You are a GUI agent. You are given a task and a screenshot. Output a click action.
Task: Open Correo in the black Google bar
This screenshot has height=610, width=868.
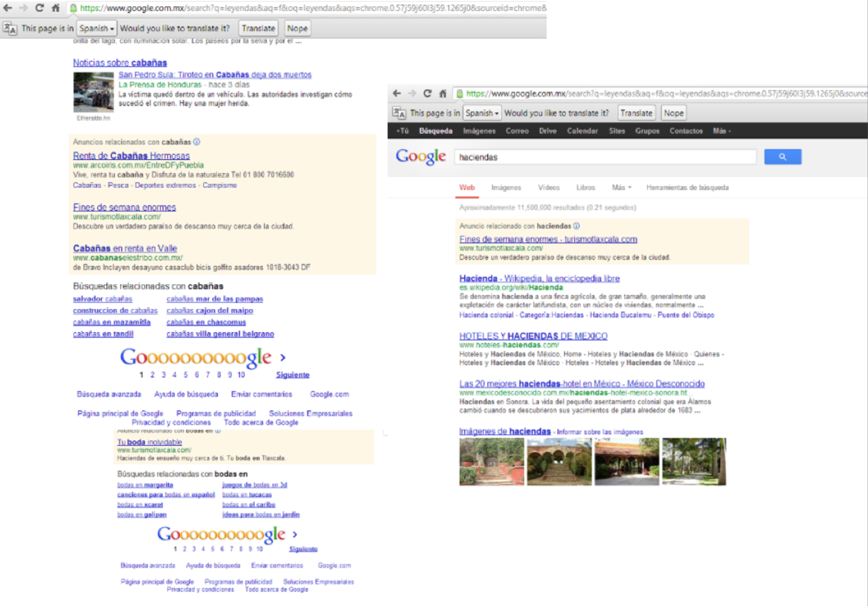517,131
